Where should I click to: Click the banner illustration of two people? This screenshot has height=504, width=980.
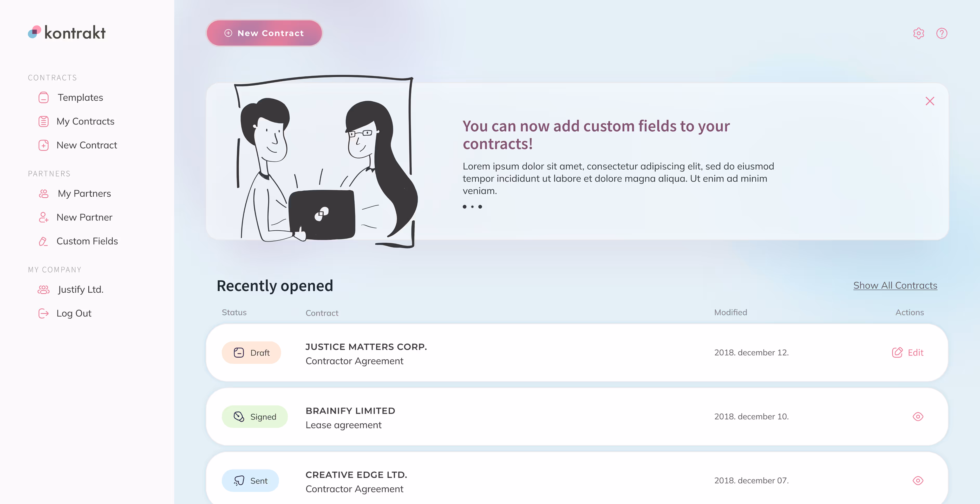(x=326, y=161)
